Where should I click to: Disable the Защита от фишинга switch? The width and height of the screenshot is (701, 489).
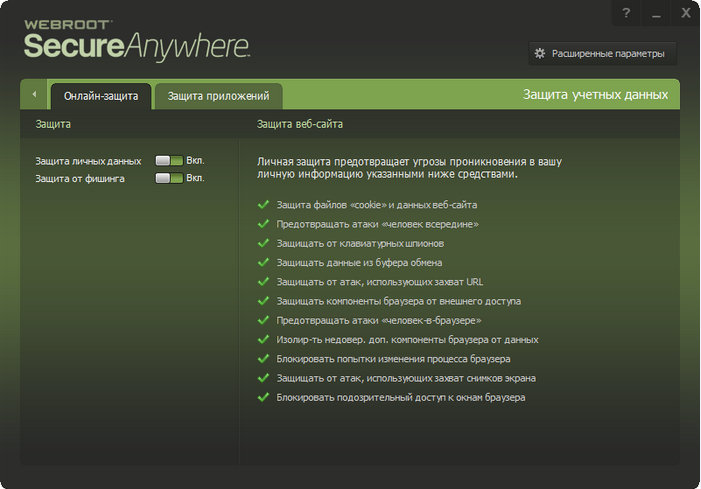click(x=169, y=178)
